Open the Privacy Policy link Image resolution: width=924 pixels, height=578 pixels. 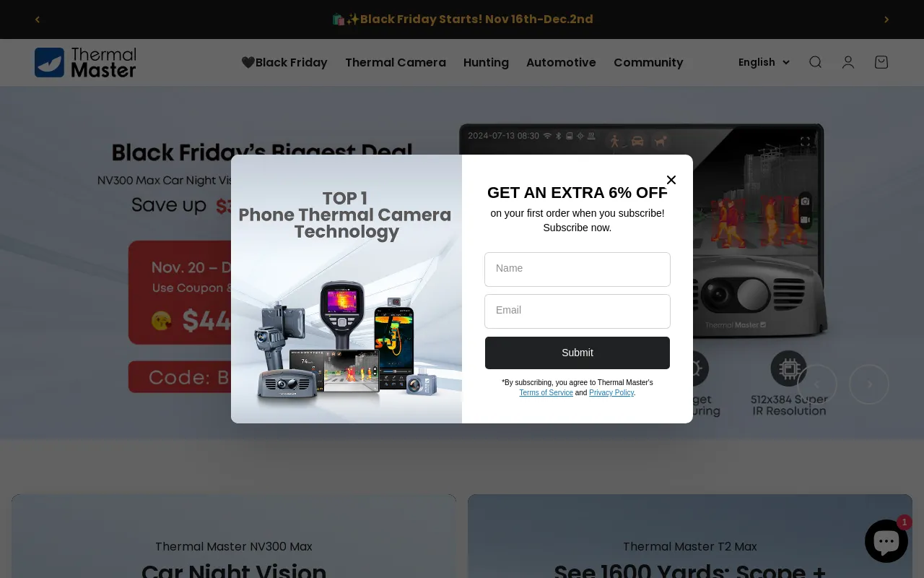point(611,393)
